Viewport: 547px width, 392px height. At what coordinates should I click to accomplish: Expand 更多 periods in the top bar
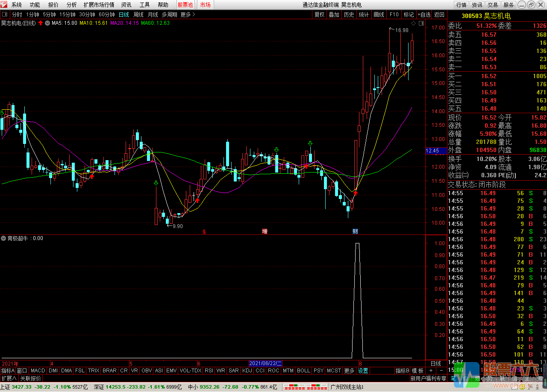point(188,15)
